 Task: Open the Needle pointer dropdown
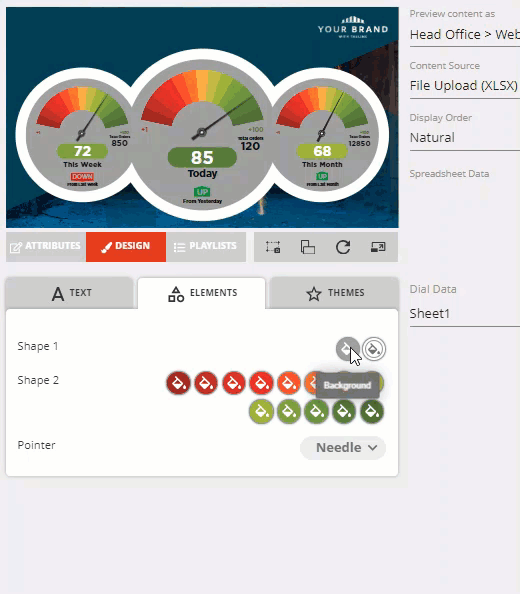point(343,448)
